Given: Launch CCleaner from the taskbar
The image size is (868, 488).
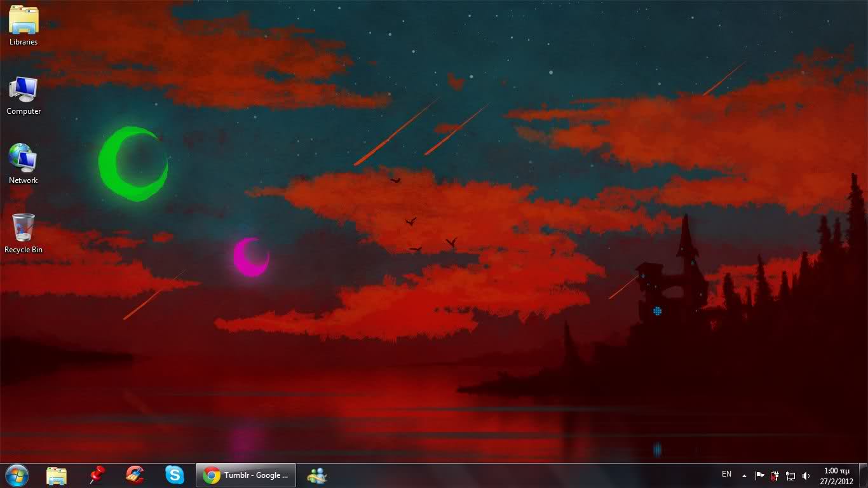Looking at the screenshot, I should click(135, 475).
